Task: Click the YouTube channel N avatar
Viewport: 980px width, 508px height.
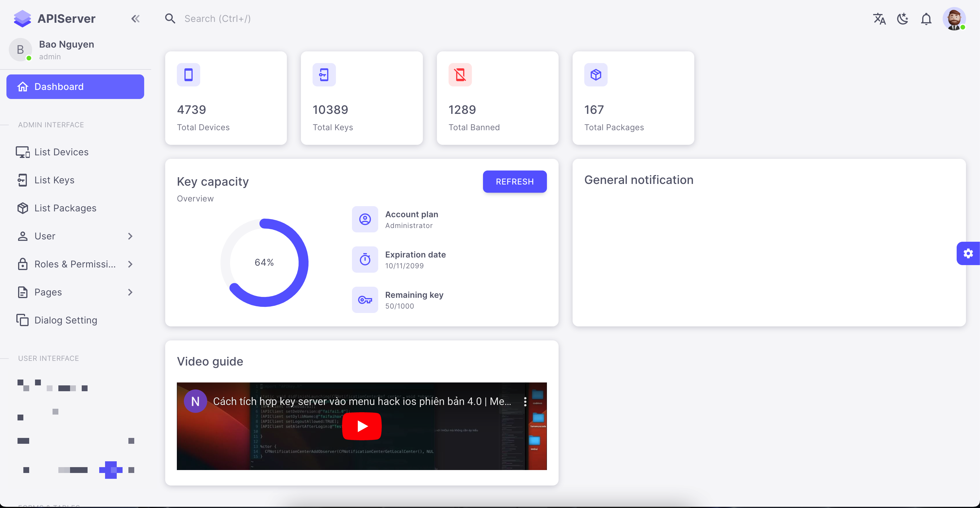Action: point(195,401)
